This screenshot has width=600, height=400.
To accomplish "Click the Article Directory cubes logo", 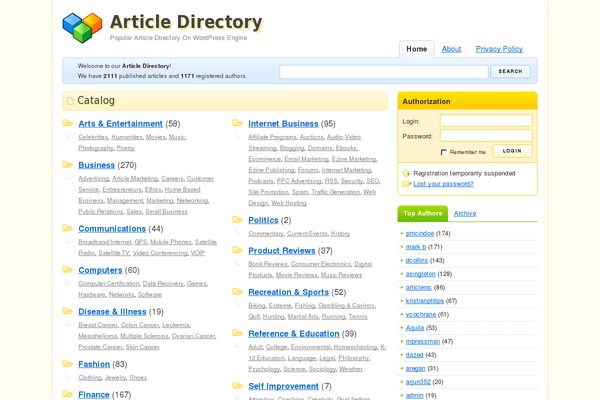I will [82, 27].
